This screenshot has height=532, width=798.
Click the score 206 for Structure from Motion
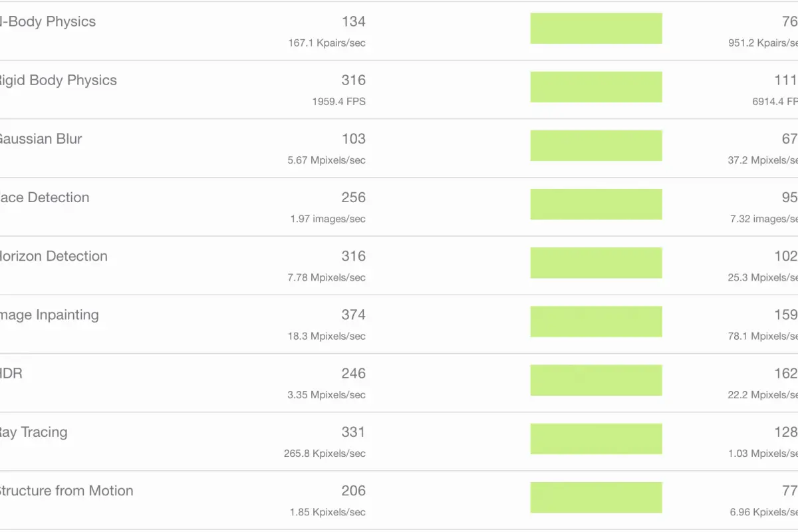pyautogui.click(x=353, y=491)
